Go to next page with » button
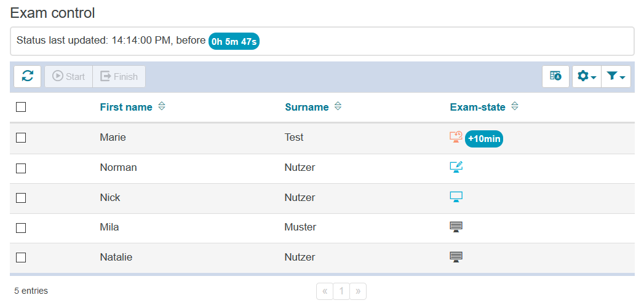 coord(358,291)
